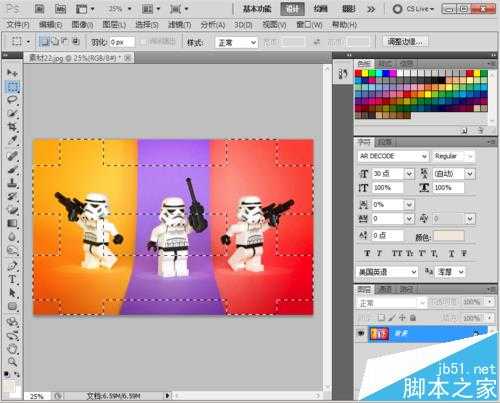Select the Path Selection tool
This screenshot has height=403, width=500.
click(x=12, y=293)
